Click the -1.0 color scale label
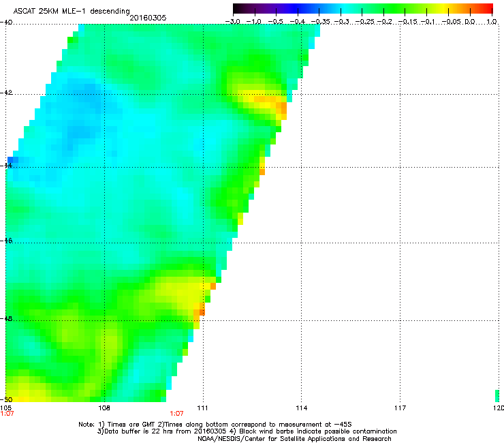Image resolution: width=504 pixels, height=443 pixels. pos(254,22)
